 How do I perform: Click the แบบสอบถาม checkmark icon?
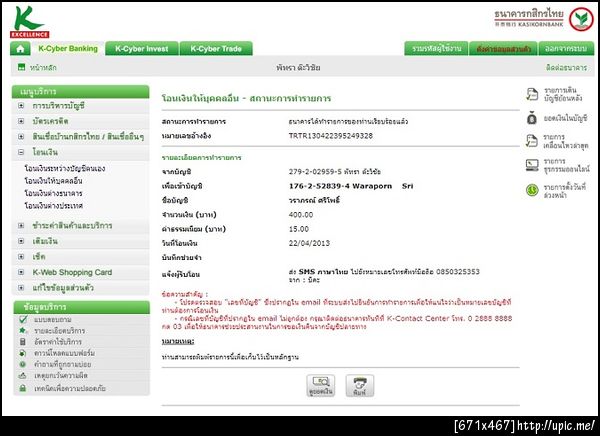[x=23, y=319]
